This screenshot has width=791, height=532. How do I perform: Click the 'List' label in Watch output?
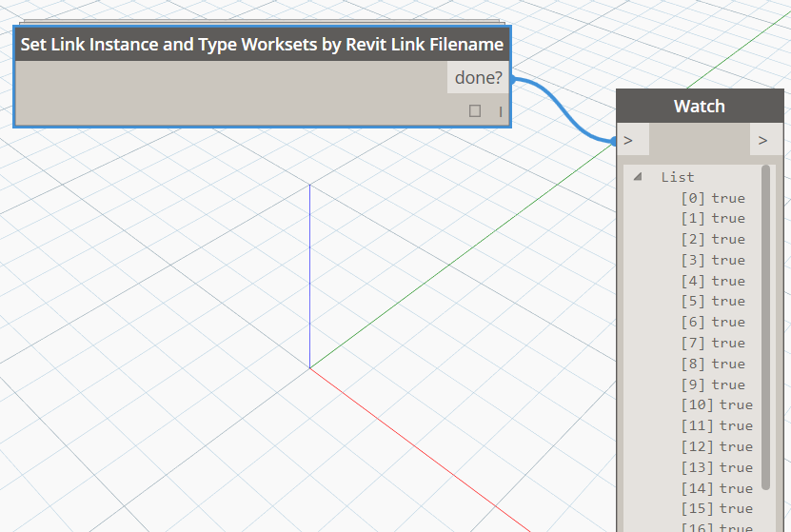tap(678, 177)
